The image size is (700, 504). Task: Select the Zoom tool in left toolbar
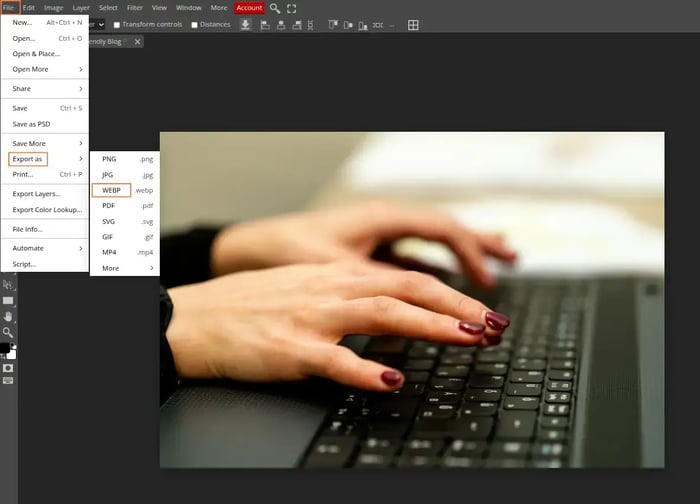tap(8, 332)
